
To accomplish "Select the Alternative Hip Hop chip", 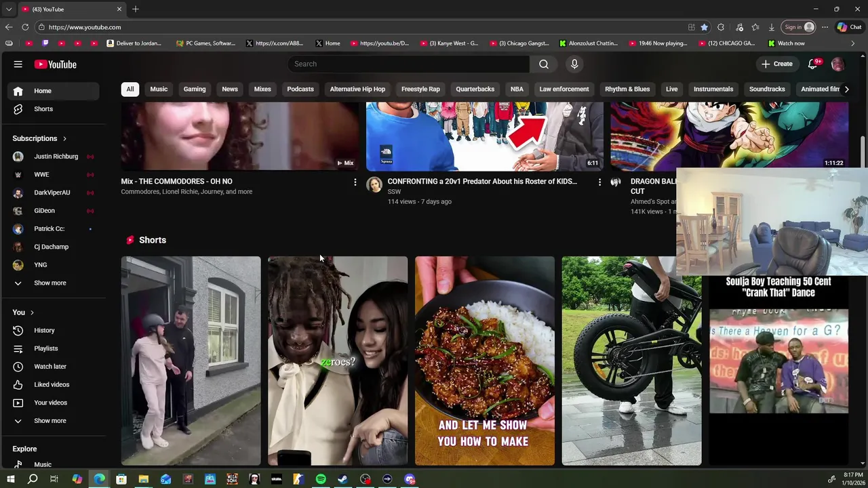I will (357, 89).
